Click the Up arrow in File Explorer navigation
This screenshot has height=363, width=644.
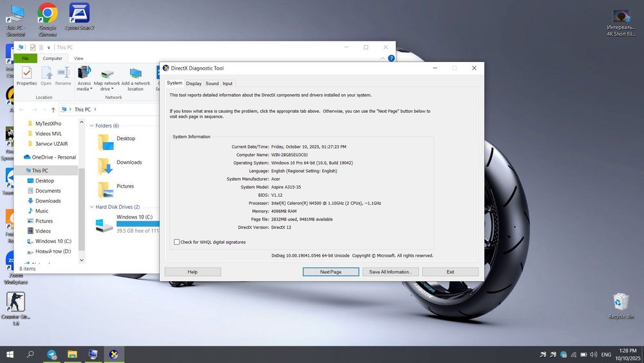[53, 110]
